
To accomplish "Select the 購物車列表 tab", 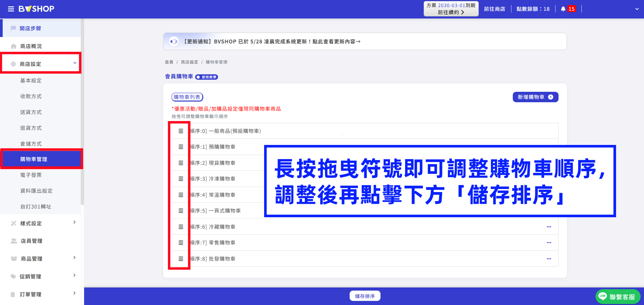I will [187, 97].
